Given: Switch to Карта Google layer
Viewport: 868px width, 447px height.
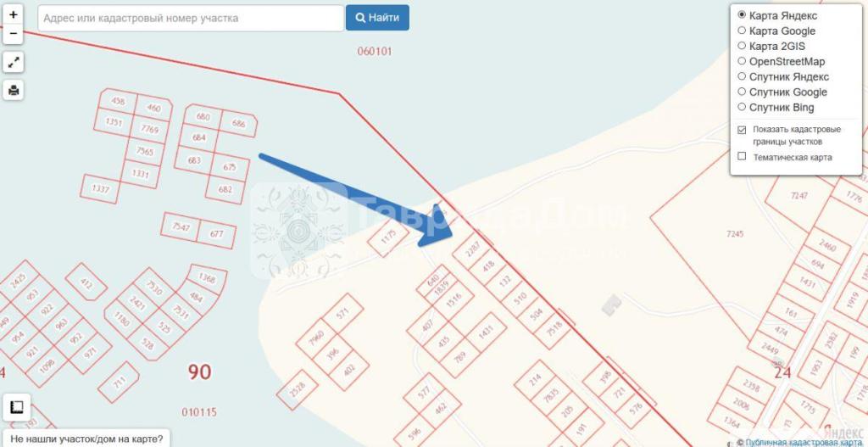Looking at the screenshot, I should [742, 31].
